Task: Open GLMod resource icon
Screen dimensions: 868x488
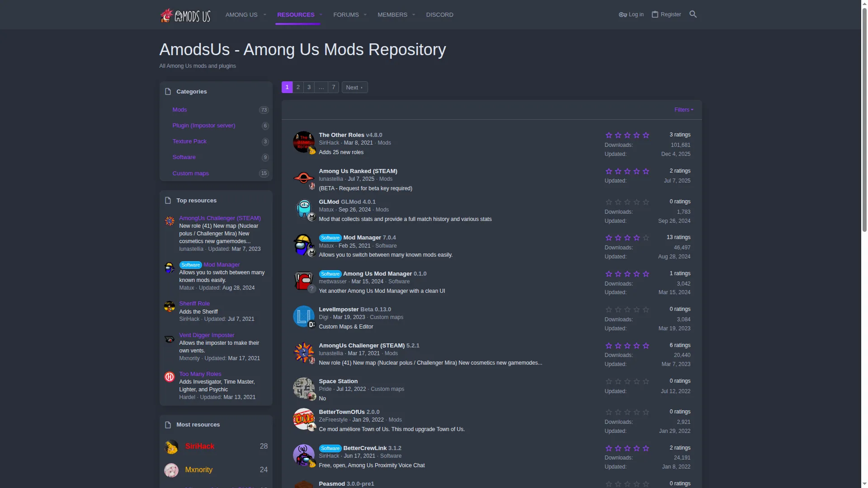Action: (x=304, y=209)
